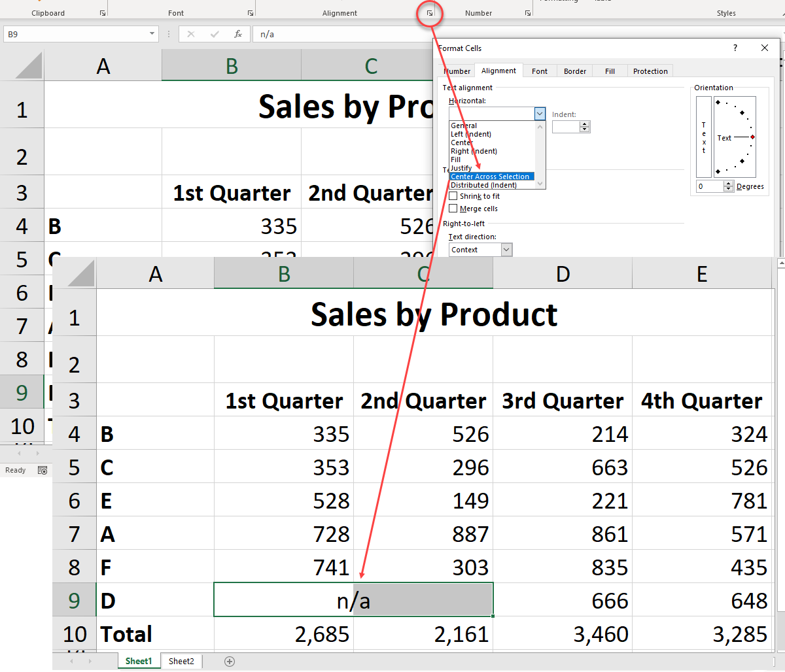785x672 pixels.
Task: Select column D header in front worksheet
Action: [563, 274]
